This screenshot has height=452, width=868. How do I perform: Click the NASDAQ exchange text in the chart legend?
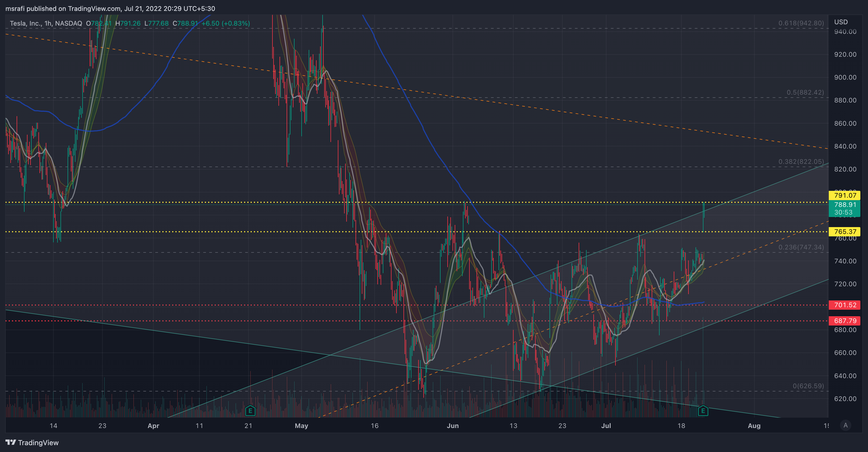point(68,23)
